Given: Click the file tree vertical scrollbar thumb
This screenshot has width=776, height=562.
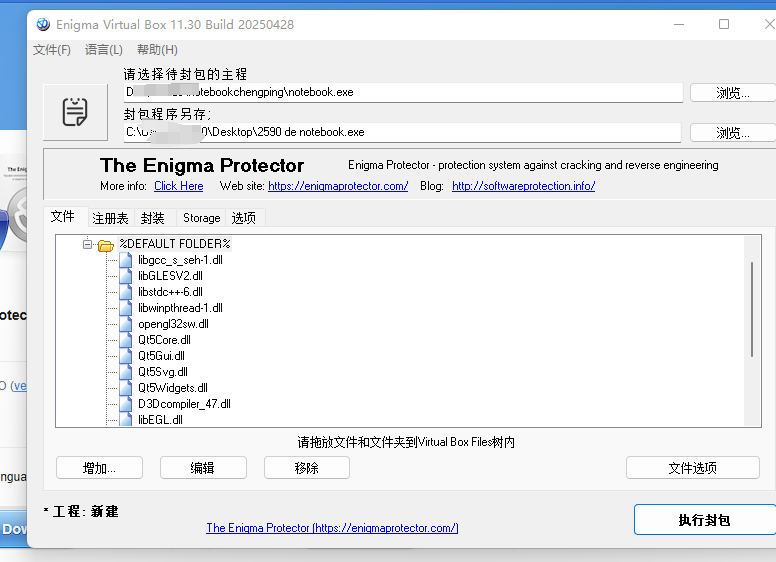Looking at the screenshot, I should [752, 309].
